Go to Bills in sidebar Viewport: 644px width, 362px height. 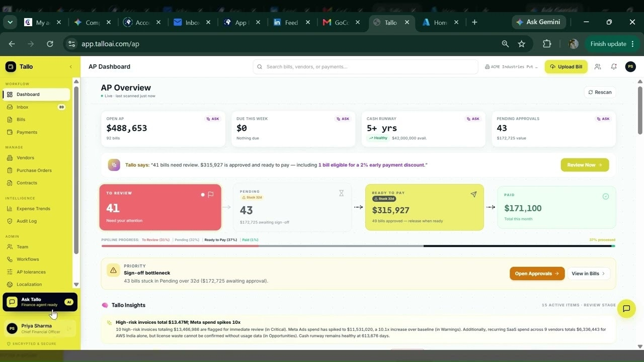click(36, 120)
